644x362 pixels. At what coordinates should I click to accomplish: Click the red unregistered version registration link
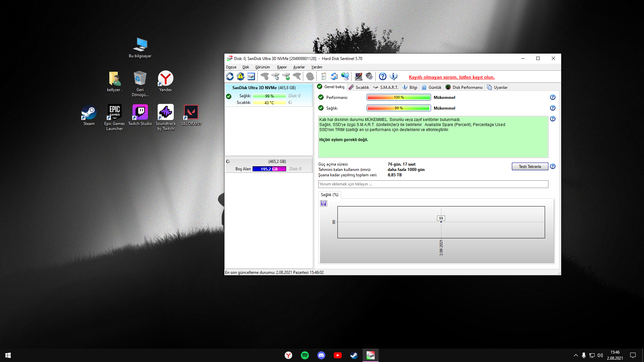pos(451,77)
